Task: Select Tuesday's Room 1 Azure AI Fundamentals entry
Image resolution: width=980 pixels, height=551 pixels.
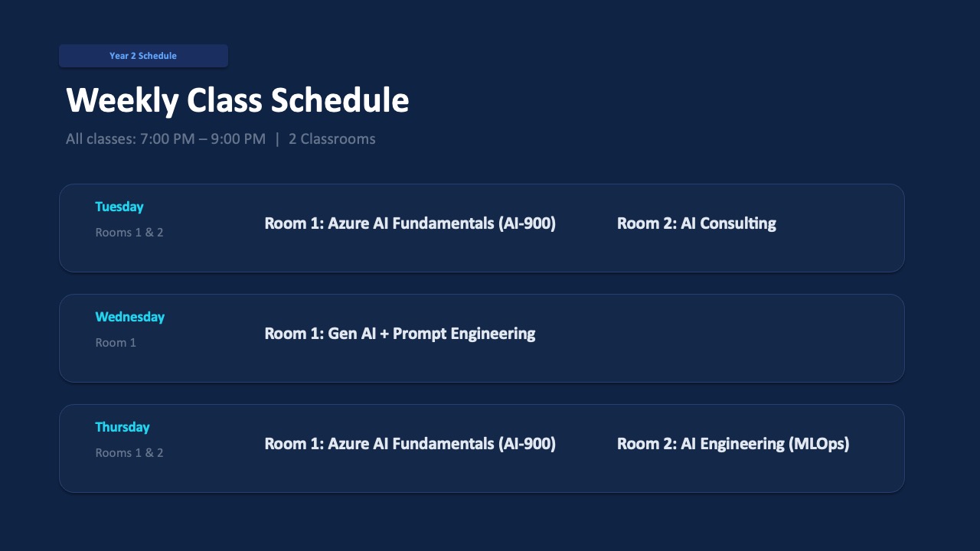Action: 410,223
